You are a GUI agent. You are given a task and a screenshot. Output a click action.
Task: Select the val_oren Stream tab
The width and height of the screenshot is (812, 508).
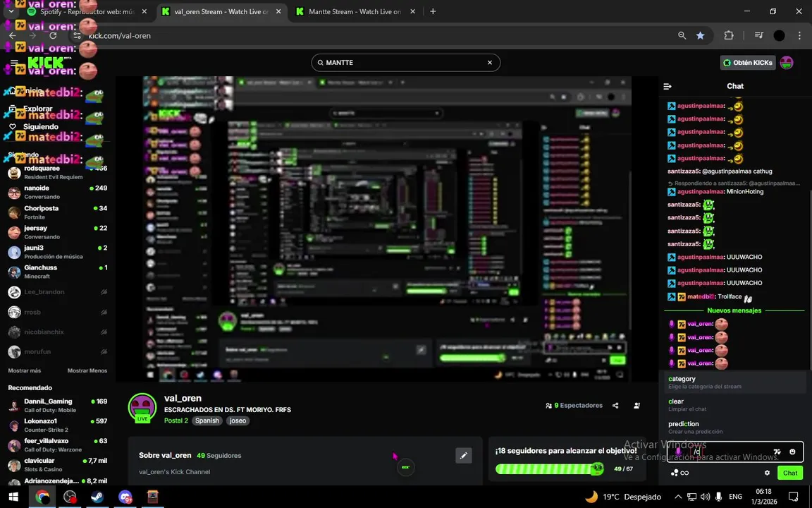point(221,11)
